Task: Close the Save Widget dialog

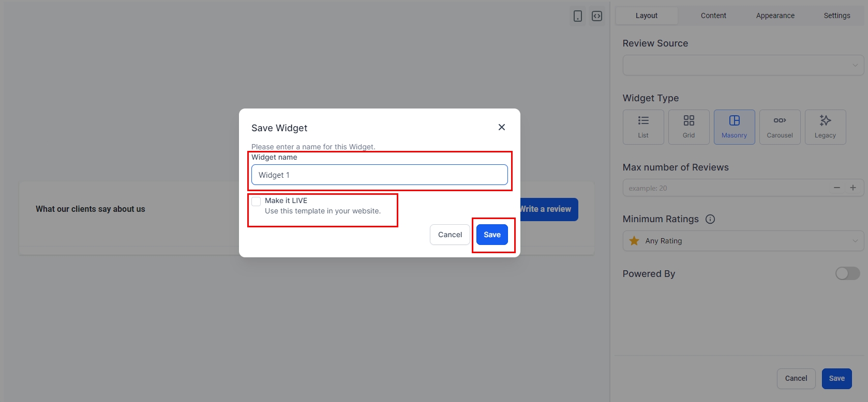Action: (x=501, y=127)
